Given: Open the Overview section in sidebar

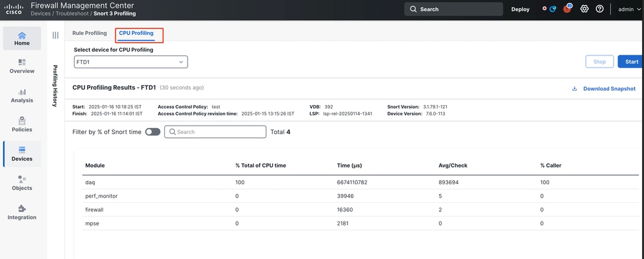Looking at the screenshot, I should 22,66.
